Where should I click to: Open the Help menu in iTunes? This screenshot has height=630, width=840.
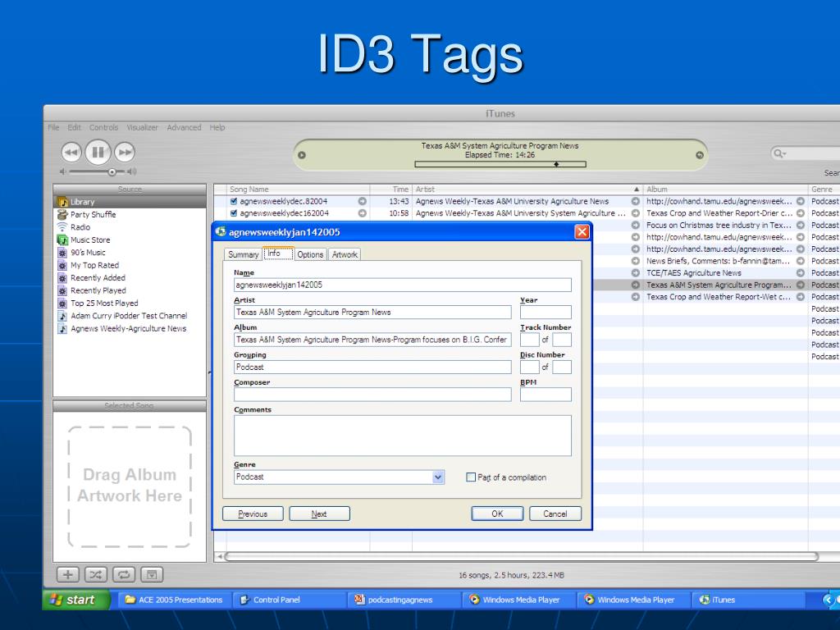pyautogui.click(x=217, y=127)
